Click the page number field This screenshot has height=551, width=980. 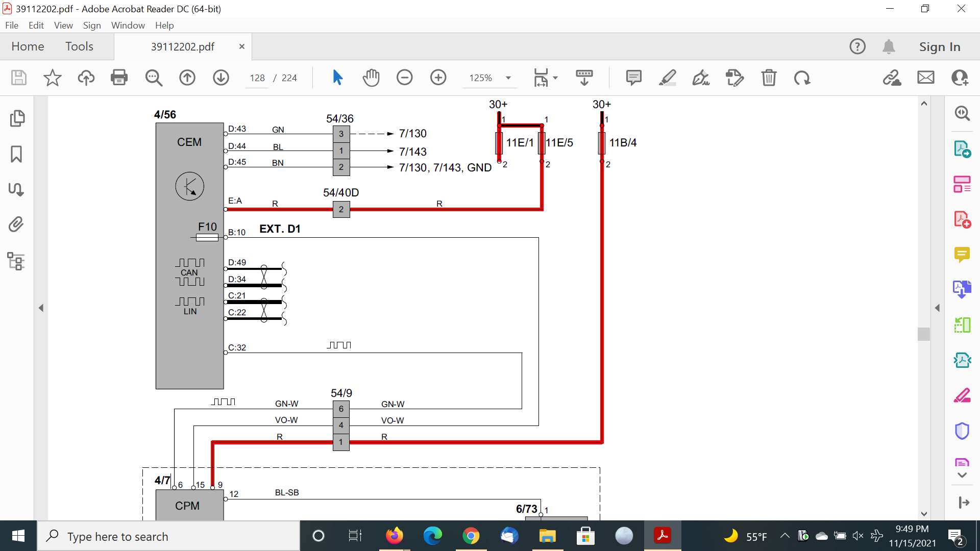(x=257, y=78)
